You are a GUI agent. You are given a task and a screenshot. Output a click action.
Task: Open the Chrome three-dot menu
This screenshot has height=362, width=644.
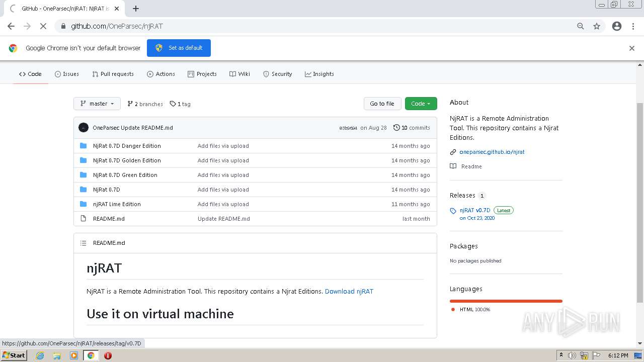click(x=633, y=26)
